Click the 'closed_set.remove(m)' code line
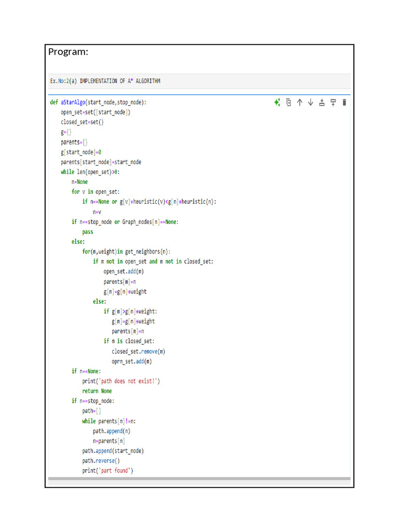Image resolution: width=399 pixels, height=532 pixels. point(138,351)
